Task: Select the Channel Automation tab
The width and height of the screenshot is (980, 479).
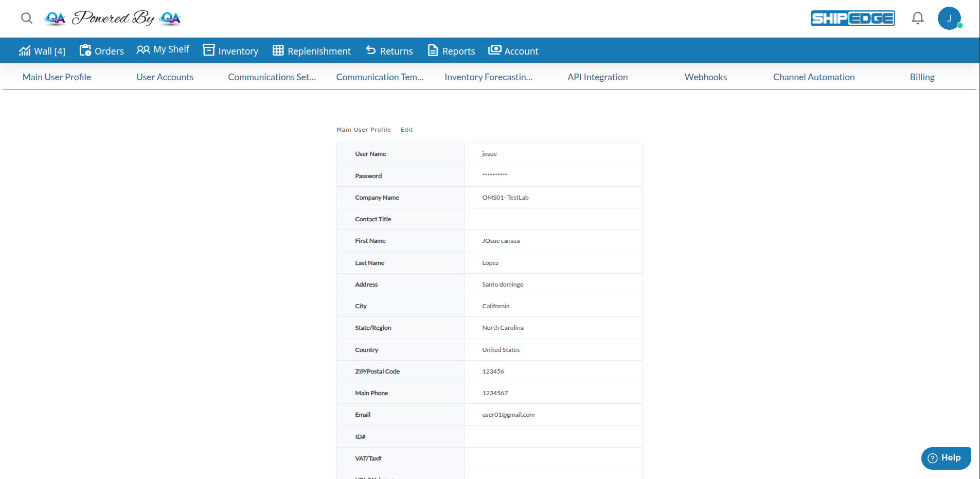Action: click(x=813, y=77)
